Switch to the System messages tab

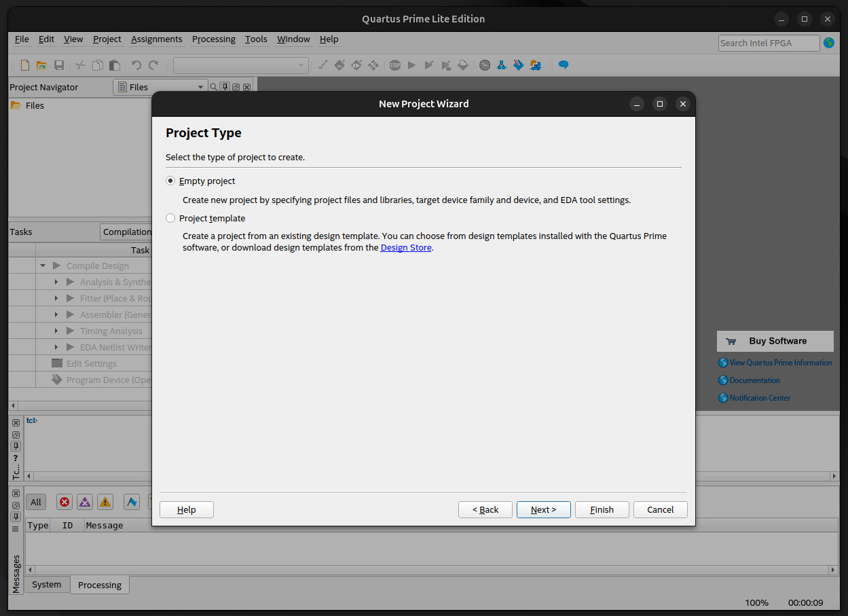coord(47,585)
